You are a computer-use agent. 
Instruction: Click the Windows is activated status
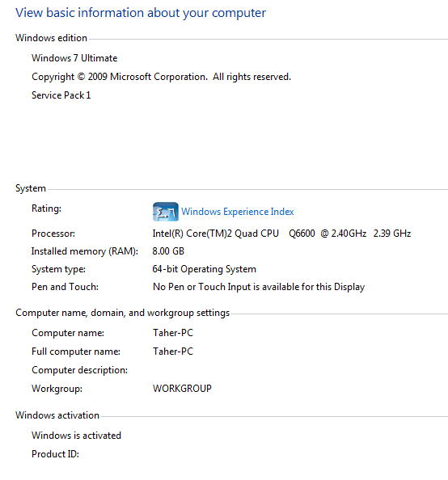pyautogui.click(x=76, y=436)
